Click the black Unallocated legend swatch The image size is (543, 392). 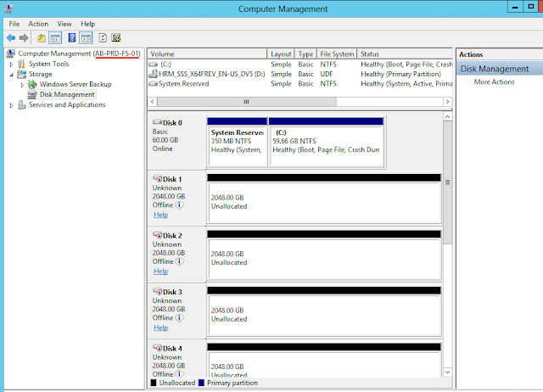click(x=154, y=383)
